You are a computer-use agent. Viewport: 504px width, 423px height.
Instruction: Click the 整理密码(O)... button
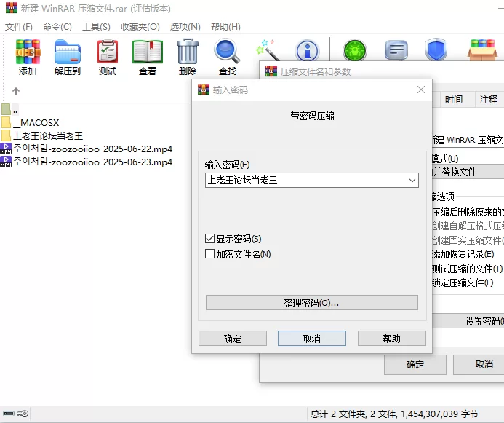pyautogui.click(x=312, y=303)
